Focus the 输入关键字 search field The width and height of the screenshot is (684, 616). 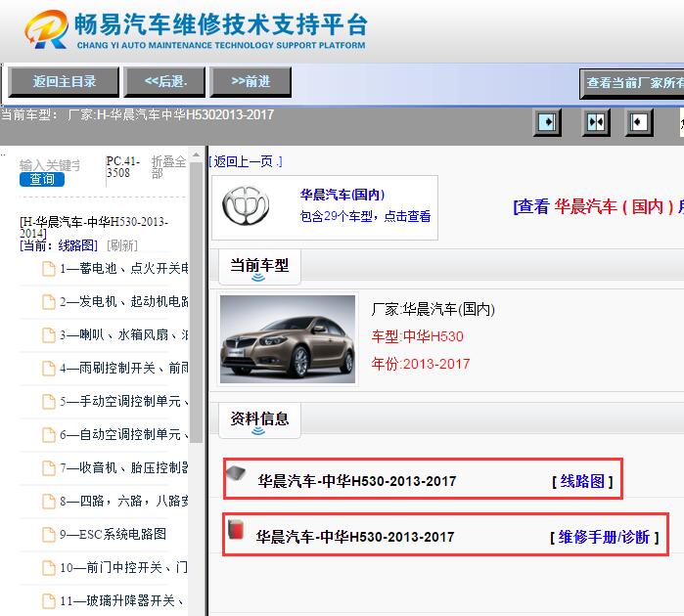[50, 165]
